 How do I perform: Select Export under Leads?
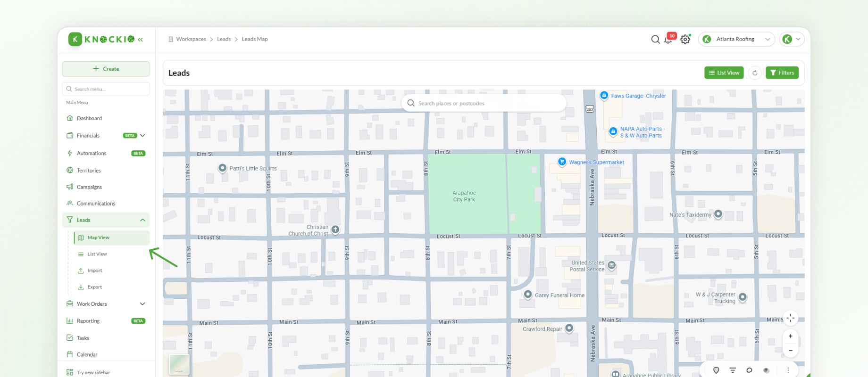pos(112,287)
